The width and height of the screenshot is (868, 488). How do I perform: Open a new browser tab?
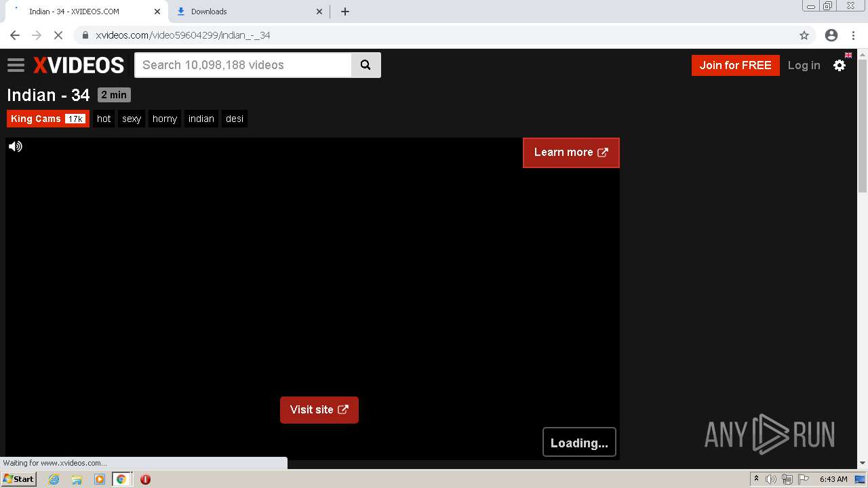(x=345, y=12)
